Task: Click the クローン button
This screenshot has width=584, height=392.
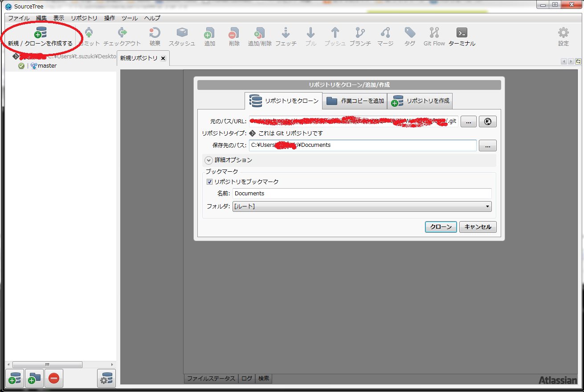Action: point(441,227)
